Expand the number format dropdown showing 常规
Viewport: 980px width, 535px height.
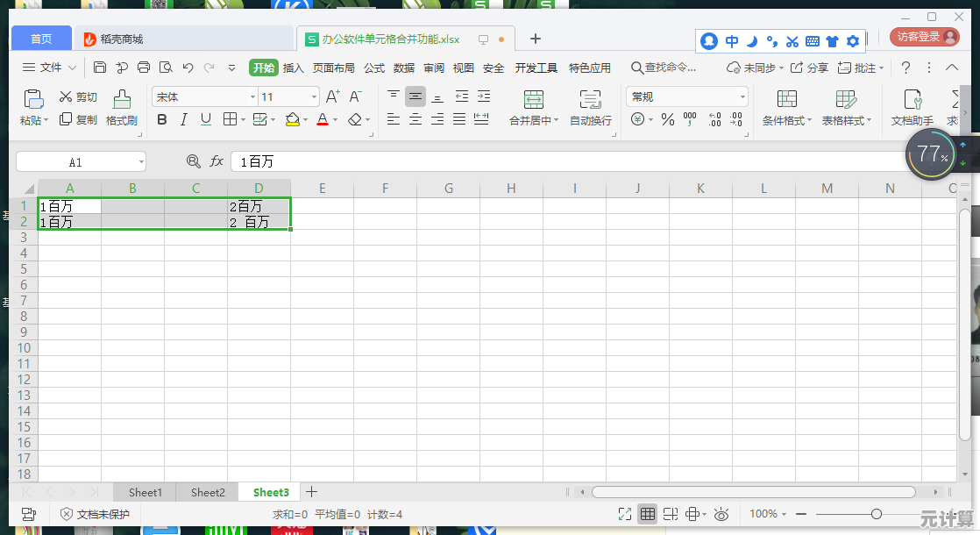(686, 96)
